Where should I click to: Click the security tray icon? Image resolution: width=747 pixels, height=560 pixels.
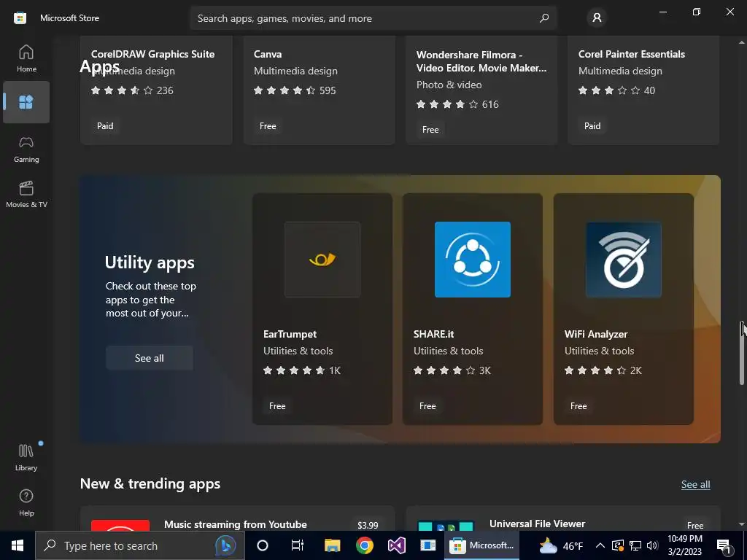click(618, 545)
